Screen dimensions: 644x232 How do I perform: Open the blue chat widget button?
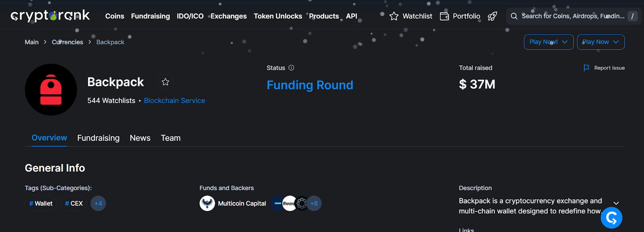[611, 218]
